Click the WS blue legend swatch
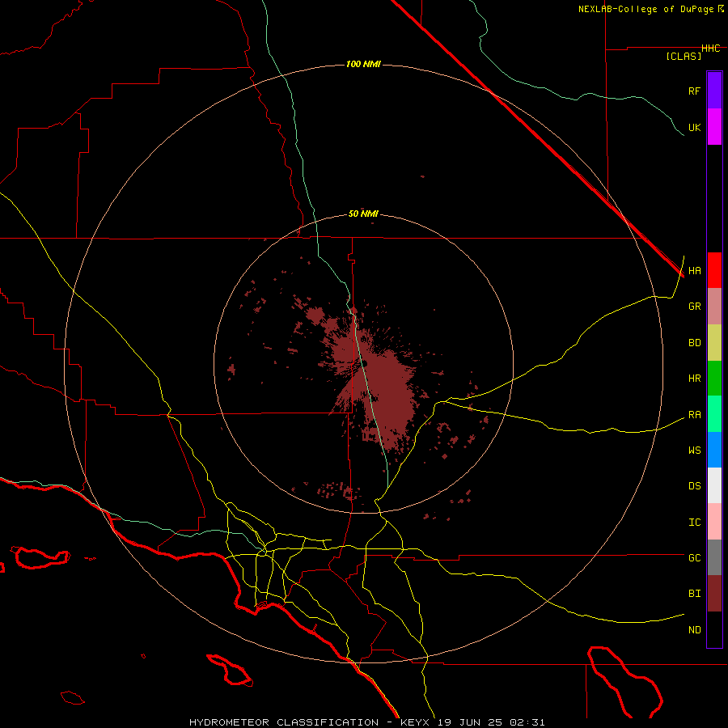 (714, 450)
